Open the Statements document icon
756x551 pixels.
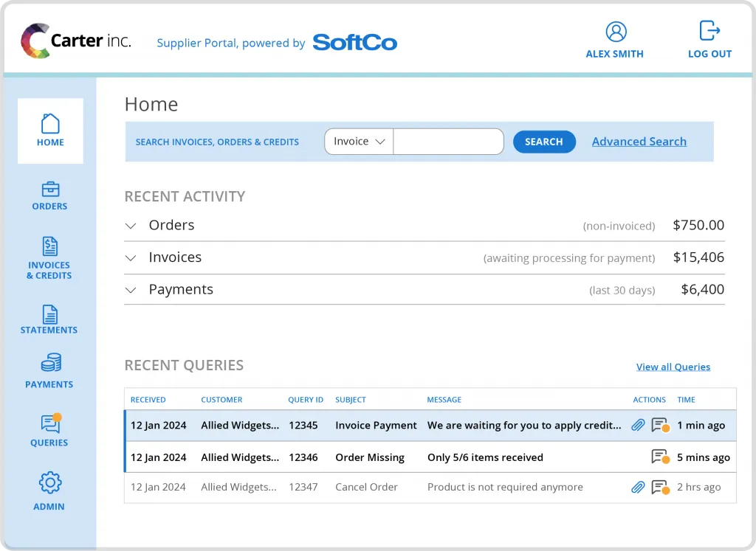coord(50,314)
